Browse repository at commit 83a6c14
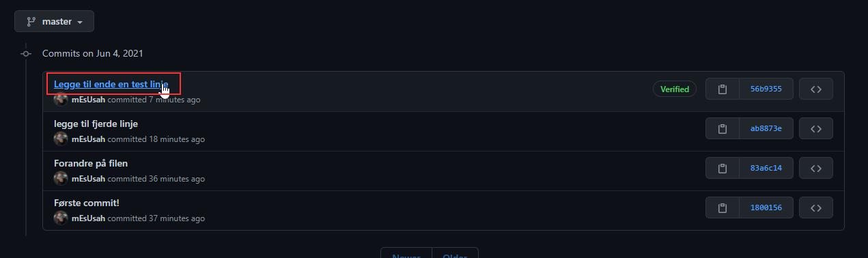 point(815,168)
